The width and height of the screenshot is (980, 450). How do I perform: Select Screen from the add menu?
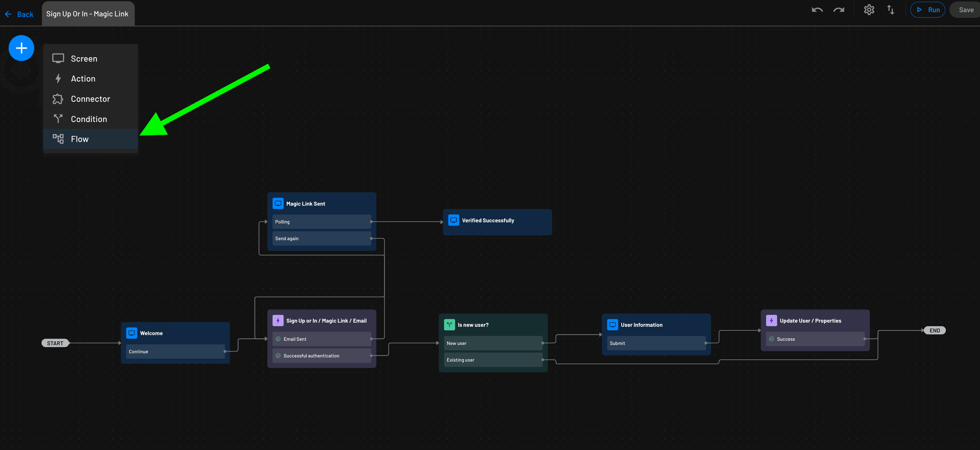pos(84,59)
